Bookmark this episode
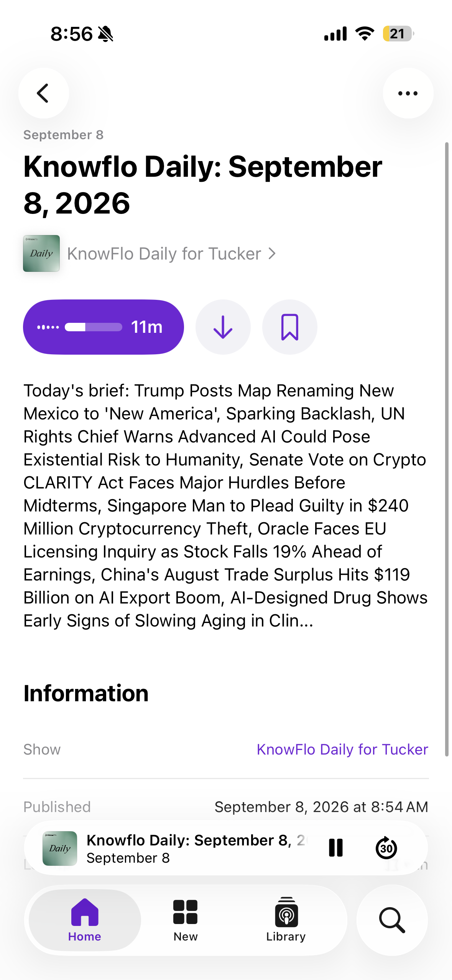Viewport: 452px width, 980px height. click(x=290, y=327)
